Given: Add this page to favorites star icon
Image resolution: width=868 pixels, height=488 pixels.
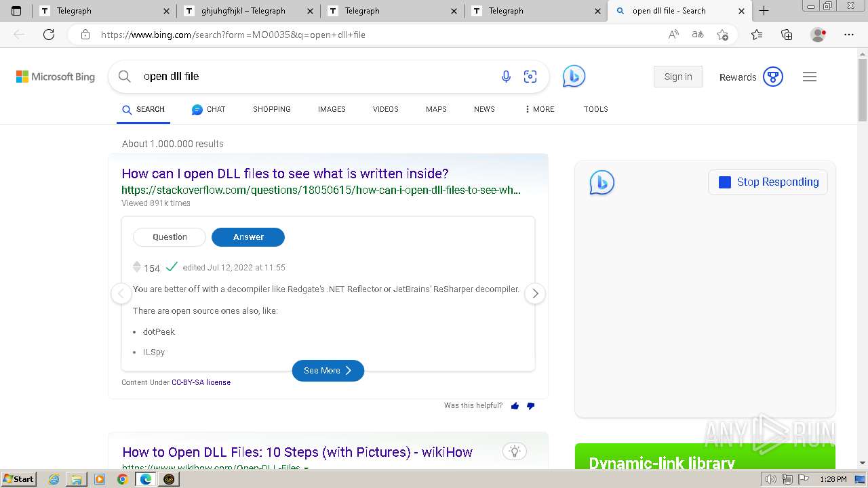Looking at the screenshot, I should (722, 35).
